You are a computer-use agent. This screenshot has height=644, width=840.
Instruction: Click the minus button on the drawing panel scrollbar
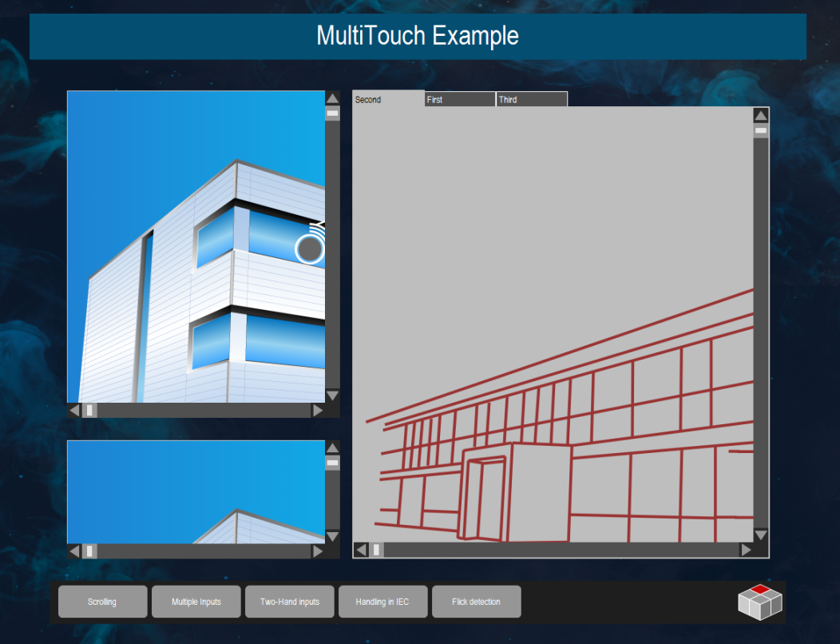(759, 130)
